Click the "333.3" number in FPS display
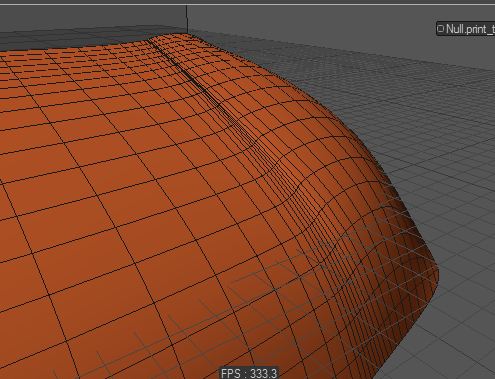Screen dimensions: 495x379 click(x=263, y=374)
